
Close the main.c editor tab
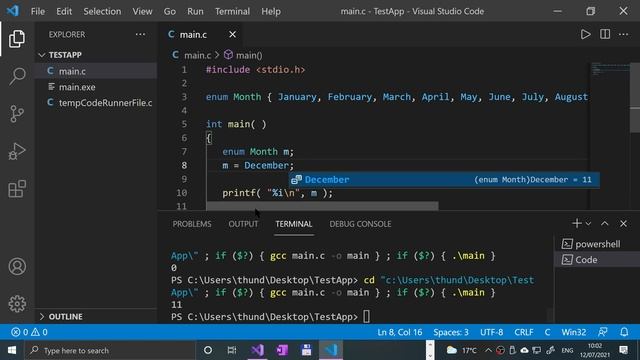pyautogui.click(x=232, y=34)
